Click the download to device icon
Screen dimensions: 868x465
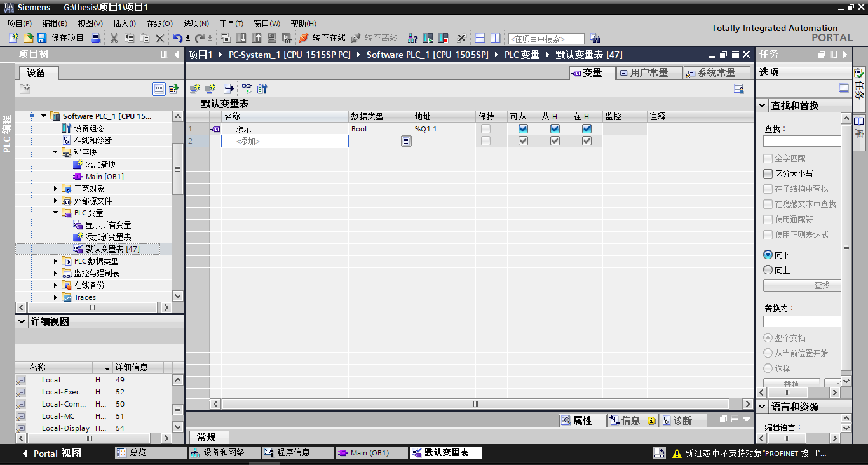click(241, 38)
